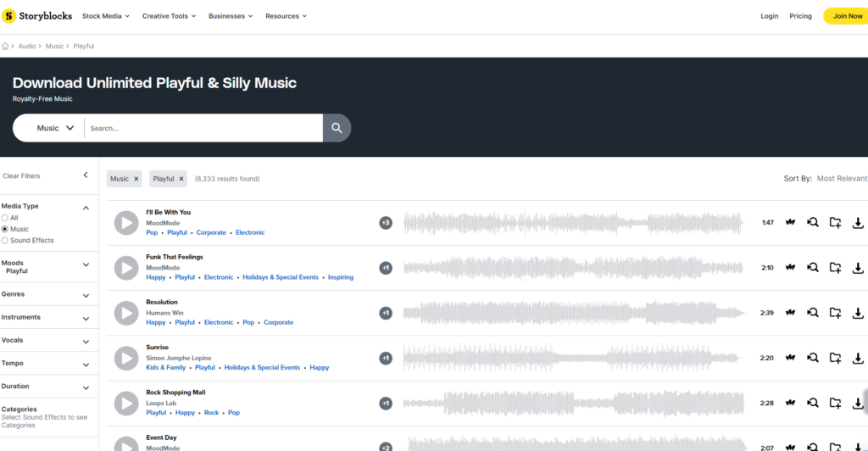This screenshot has width=868, height=451.
Task: Open the Music search category dropdown
Action: 55,128
